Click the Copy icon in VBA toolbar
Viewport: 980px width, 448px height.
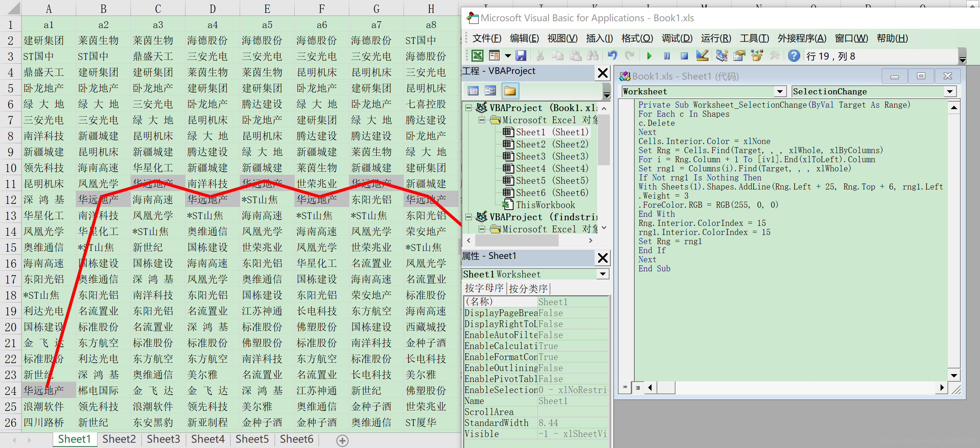point(558,56)
